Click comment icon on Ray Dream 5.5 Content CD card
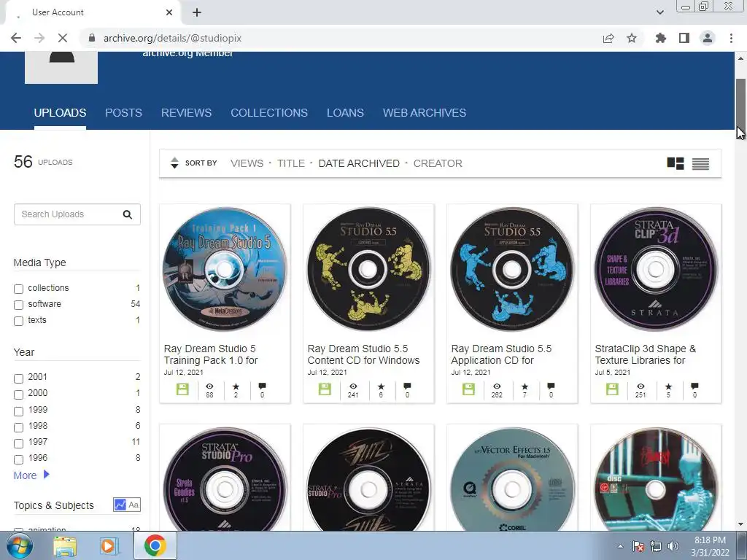Viewport: 747px width, 560px height. point(407,386)
